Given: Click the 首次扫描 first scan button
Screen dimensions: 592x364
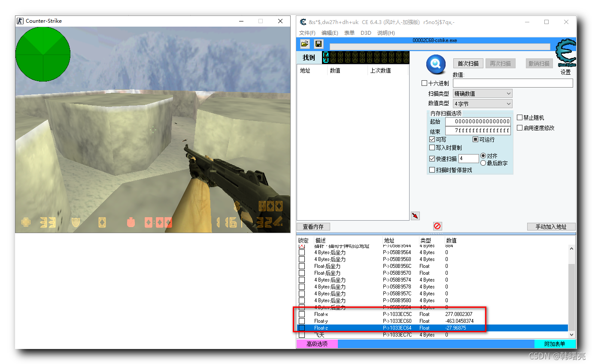Looking at the screenshot, I should click(x=468, y=64).
